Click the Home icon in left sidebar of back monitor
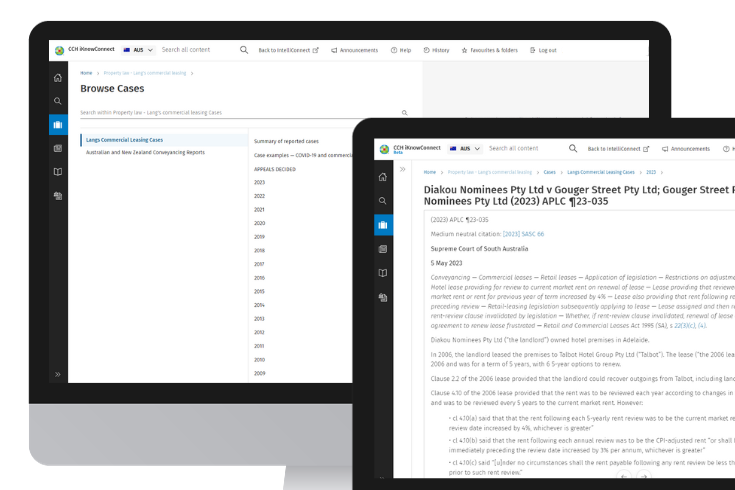 tap(58, 78)
